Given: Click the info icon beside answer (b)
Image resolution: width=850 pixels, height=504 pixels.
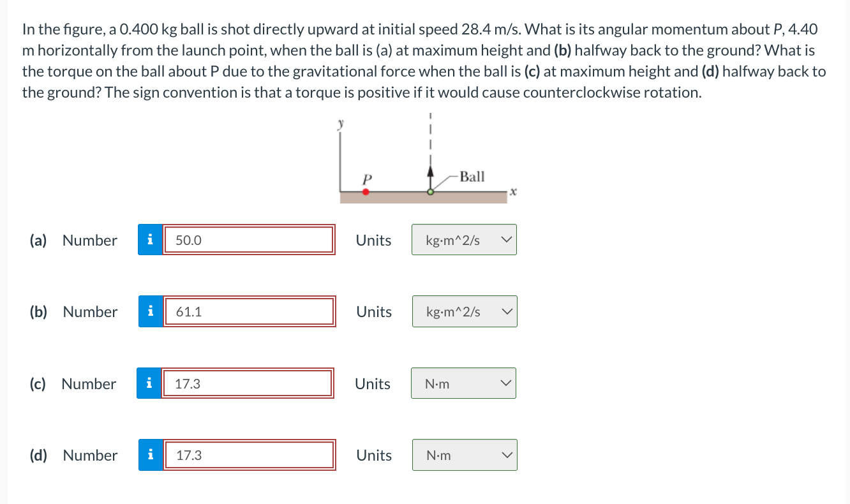Looking at the screenshot, I should click(151, 311).
